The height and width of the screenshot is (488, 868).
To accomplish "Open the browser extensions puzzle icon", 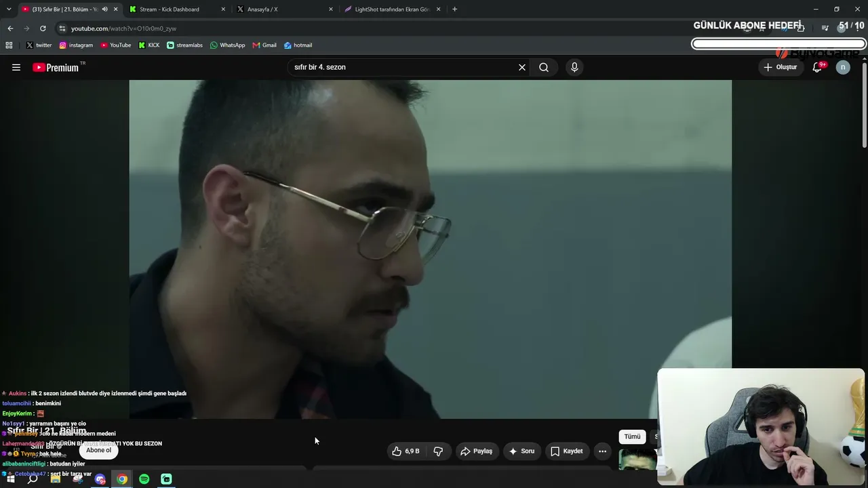I will click(x=801, y=28).
